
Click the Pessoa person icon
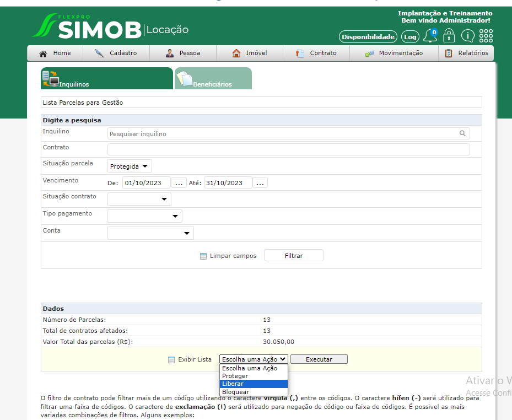(x=169, y=53)
